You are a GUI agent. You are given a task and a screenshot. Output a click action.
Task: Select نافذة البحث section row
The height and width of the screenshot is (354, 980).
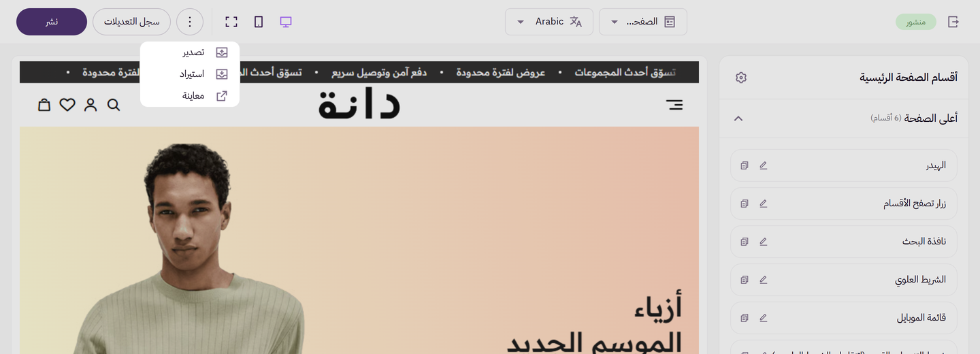(x=844, y=242)
